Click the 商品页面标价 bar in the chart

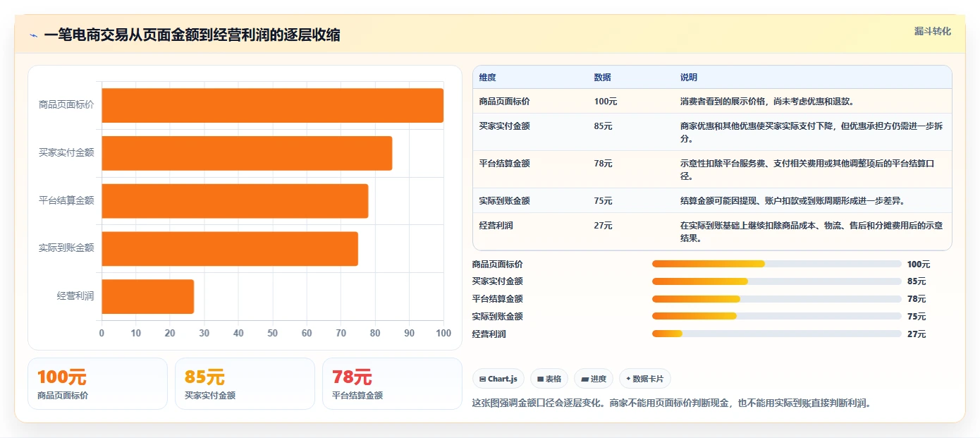pyautogui.click(x=273, y=105)
